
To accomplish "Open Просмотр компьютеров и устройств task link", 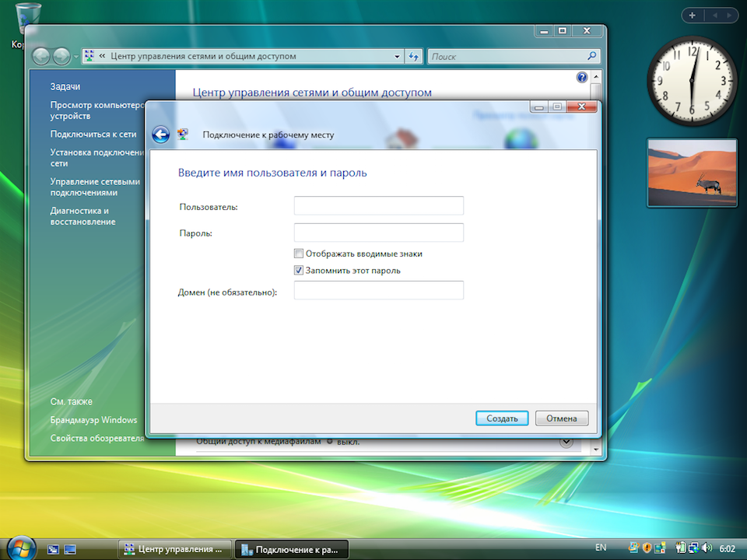I will click(96, 110).
